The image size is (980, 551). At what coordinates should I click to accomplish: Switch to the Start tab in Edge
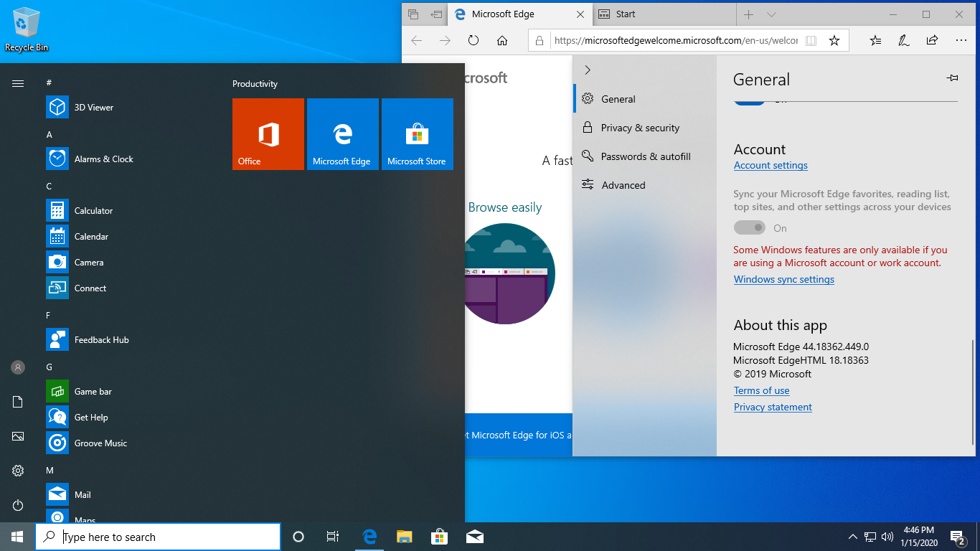(664, 14)
